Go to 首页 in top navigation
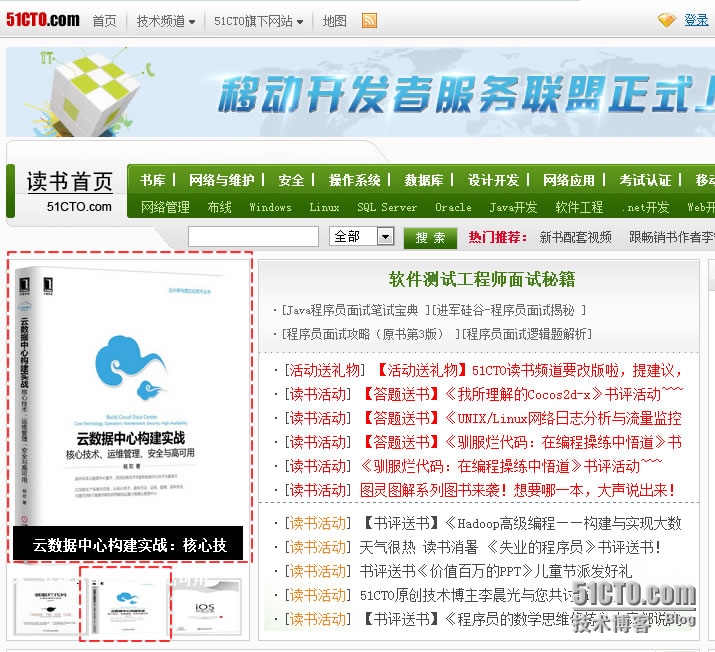The height and width of the screenshot is (652, 715). click(x=104, y=21)
